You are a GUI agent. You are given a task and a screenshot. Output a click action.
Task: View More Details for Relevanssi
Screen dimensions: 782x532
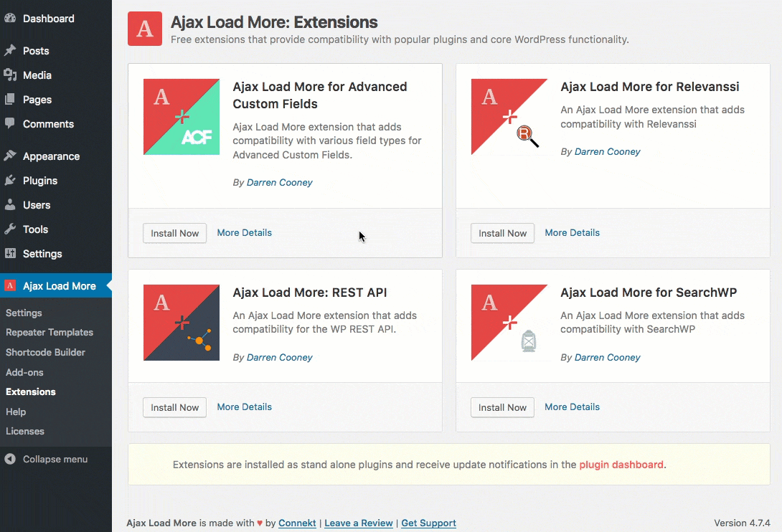pos(572,232)
